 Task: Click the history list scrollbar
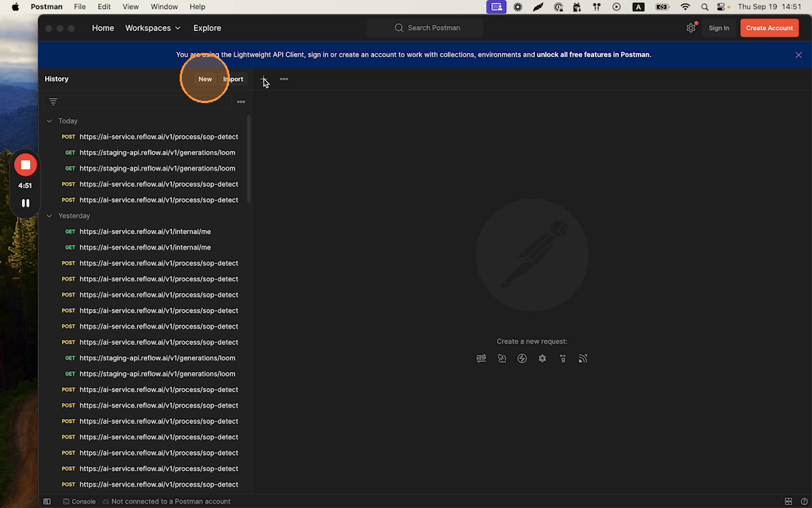click(249, 159)
